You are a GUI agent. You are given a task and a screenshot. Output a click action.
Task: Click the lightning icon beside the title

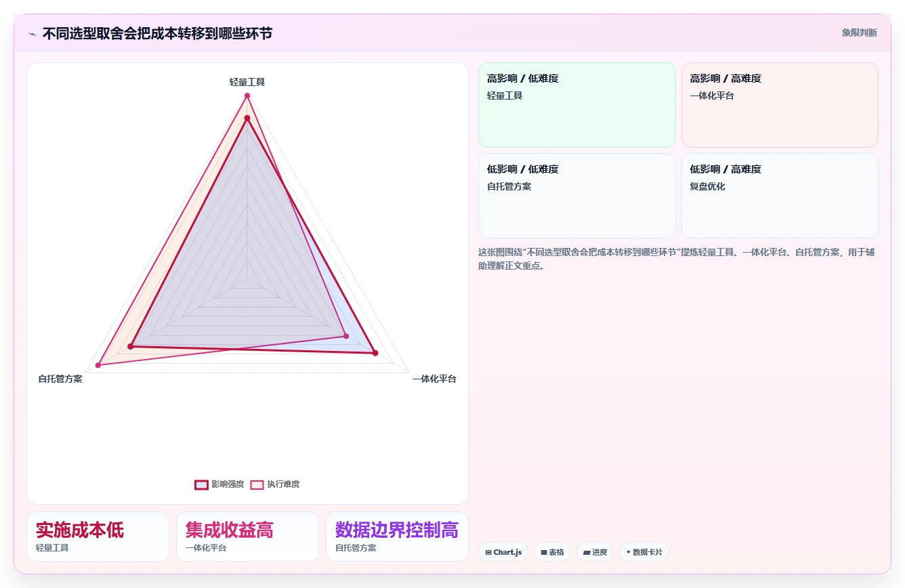(x=32, y=34)
